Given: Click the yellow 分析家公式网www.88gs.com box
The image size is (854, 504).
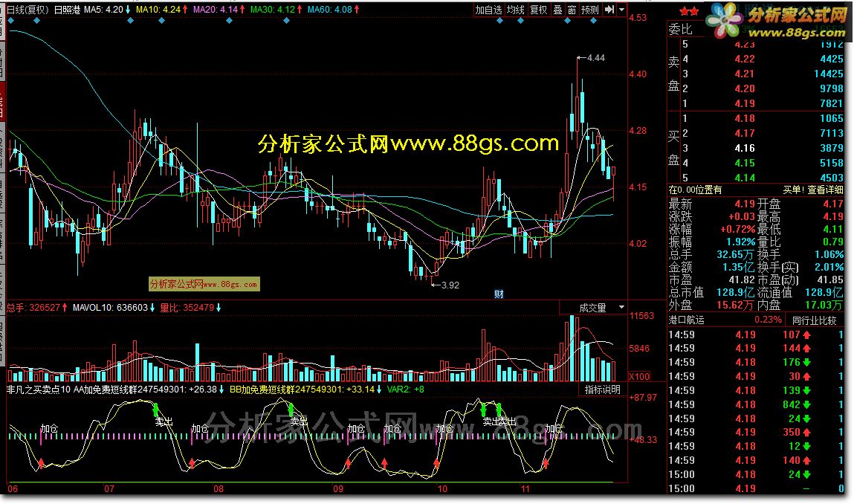Looking at the screenshot, I should coord(204,284).
